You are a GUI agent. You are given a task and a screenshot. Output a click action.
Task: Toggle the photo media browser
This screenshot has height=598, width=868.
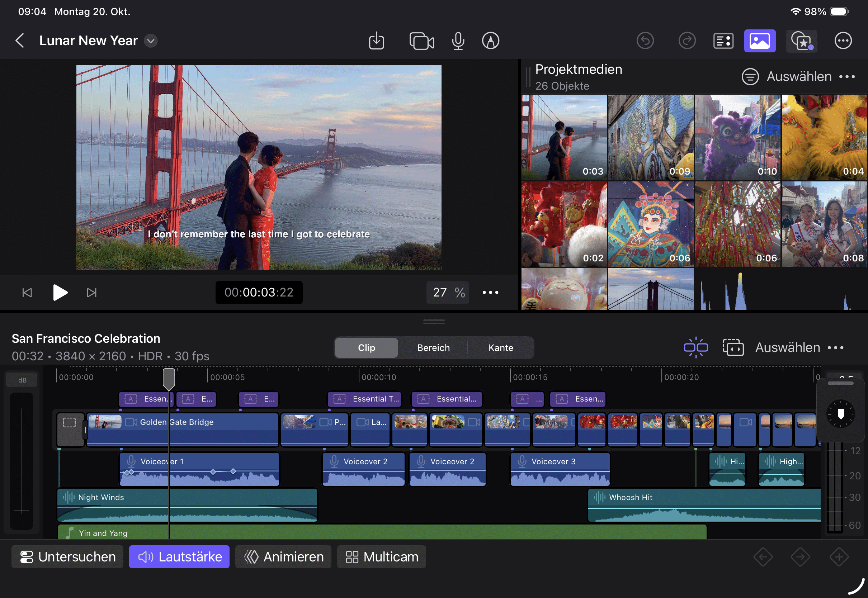(x=760, y=41)
